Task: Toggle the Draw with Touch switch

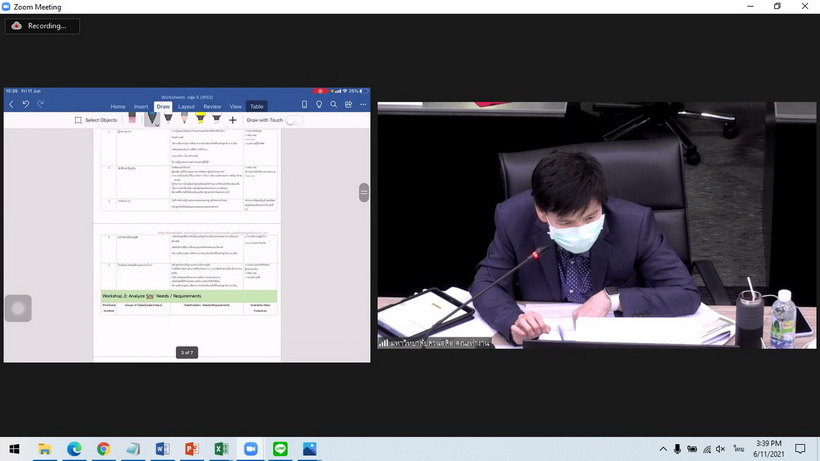Action: point(294,120)
